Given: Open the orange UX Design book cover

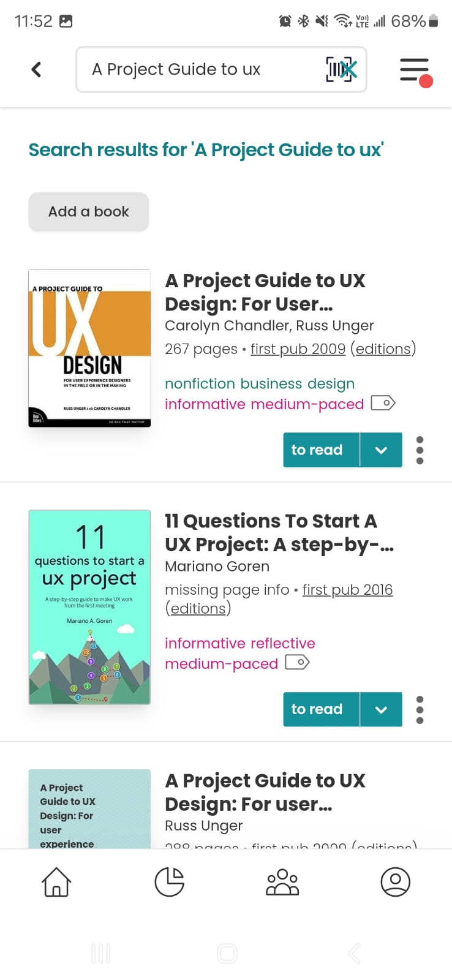Looking at the screenshot, I should 89,348.
